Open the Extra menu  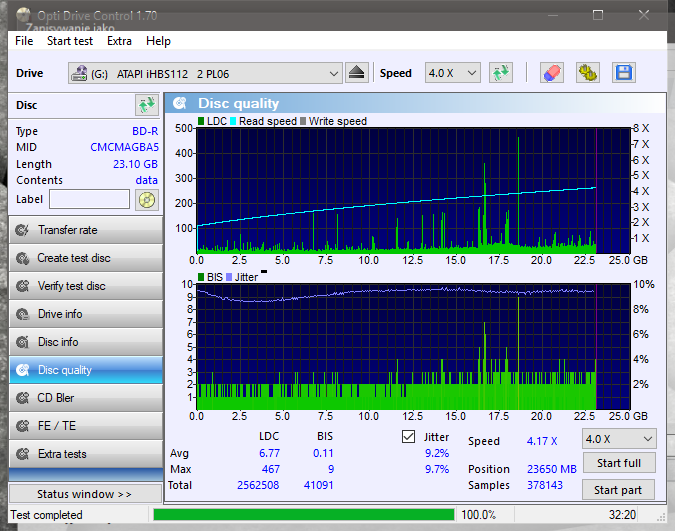pyautogui.click(x=119, y=41)
